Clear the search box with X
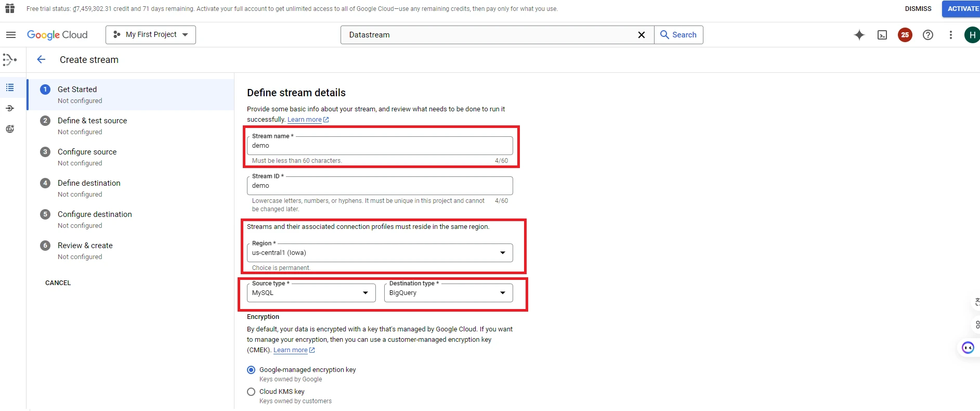This screenshot has width=980, height=411. [x=642, y=35]
